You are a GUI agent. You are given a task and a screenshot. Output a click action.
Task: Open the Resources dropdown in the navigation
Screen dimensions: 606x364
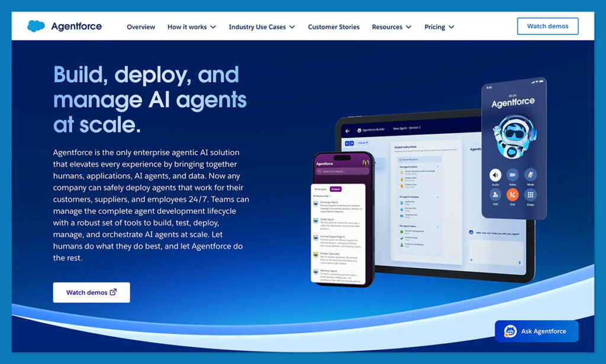(391, 27)
